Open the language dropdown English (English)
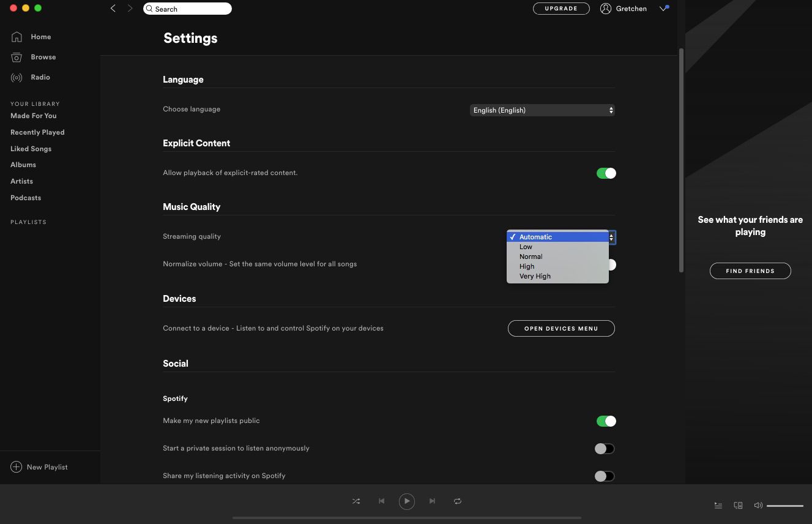This screenshot has height=524, width=812. (542, 110)
